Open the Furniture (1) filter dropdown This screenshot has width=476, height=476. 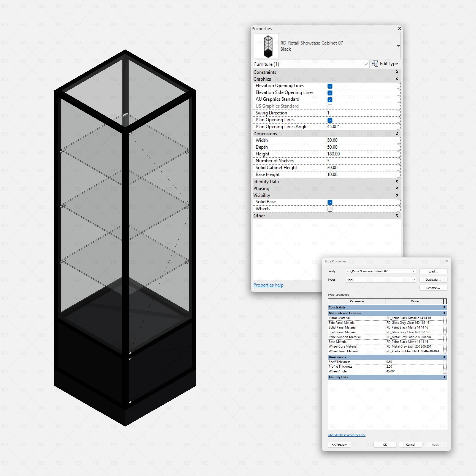coord(311,64)
